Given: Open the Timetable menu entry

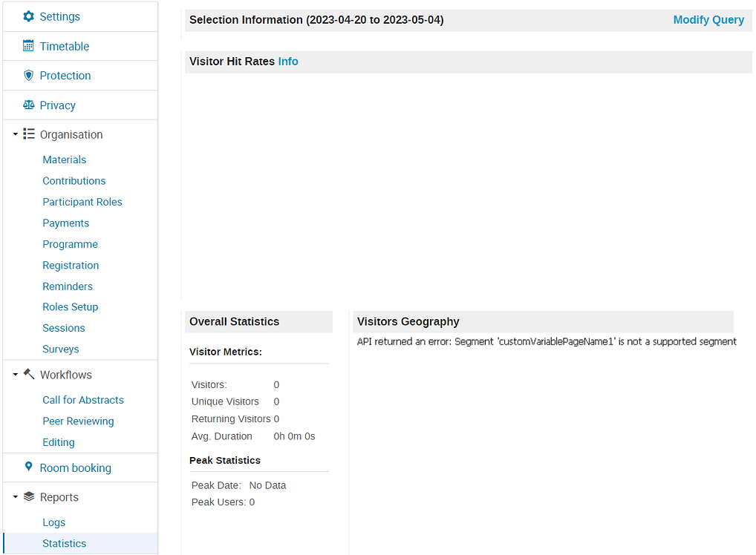Looking at the screenshot, I should click(80, 46).
